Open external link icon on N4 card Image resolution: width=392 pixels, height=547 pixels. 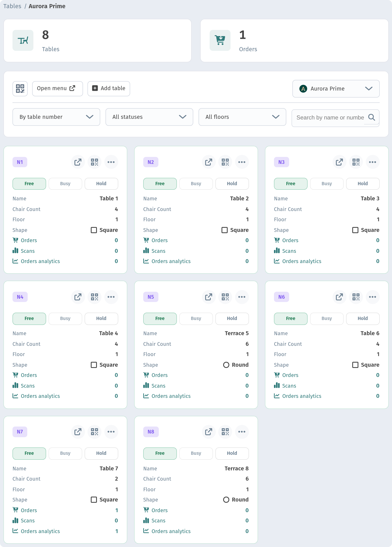pos(78,297)
